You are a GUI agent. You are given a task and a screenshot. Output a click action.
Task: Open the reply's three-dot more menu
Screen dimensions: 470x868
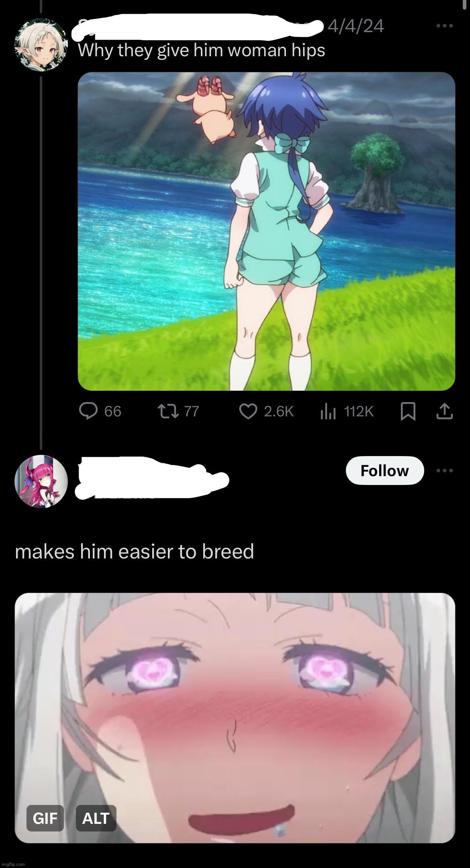(x=445, y=471)
